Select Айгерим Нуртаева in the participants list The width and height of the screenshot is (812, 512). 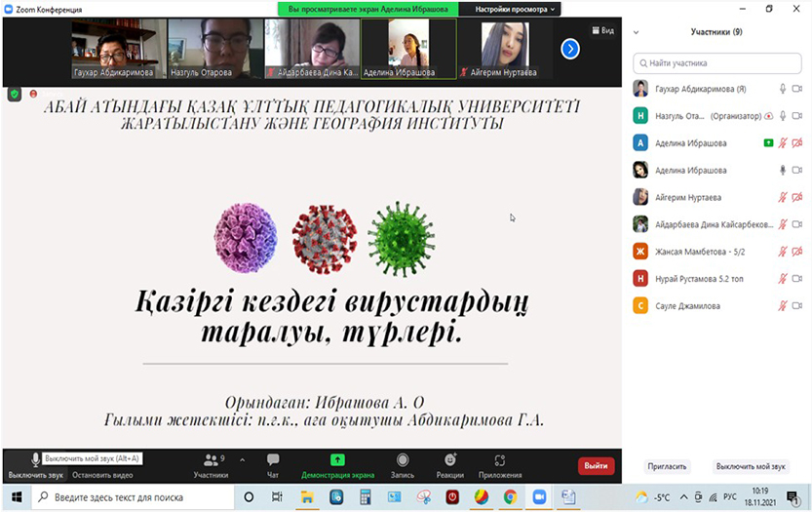point(690,197)
